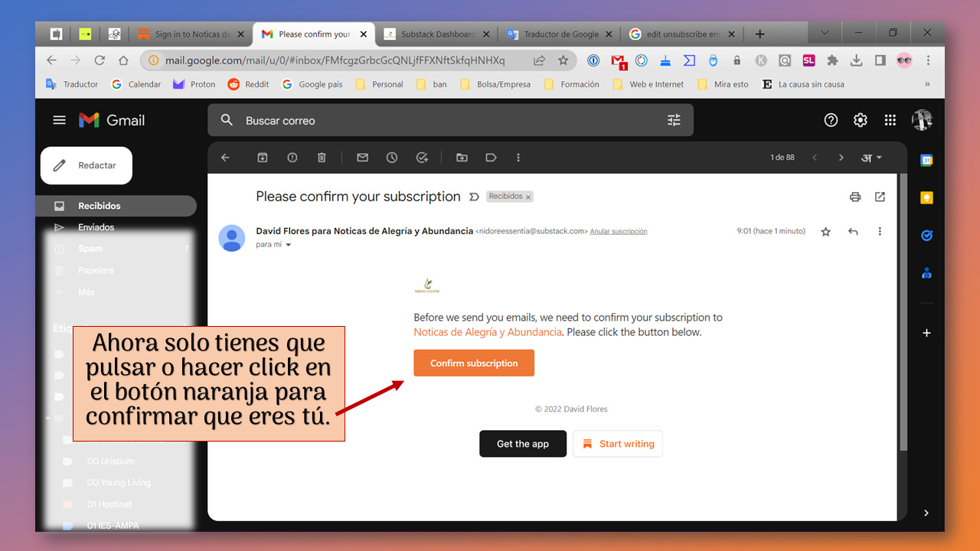Open Chrome extensions puzzle icon

pos(832,60)
